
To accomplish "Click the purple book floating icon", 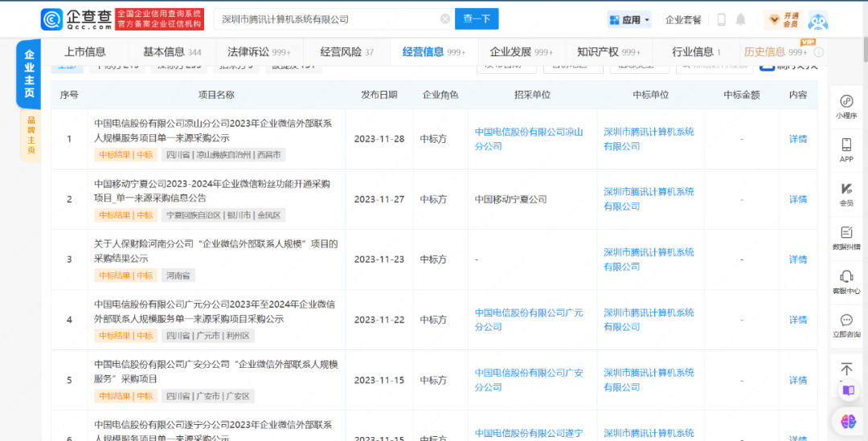I will click(848, 391).
